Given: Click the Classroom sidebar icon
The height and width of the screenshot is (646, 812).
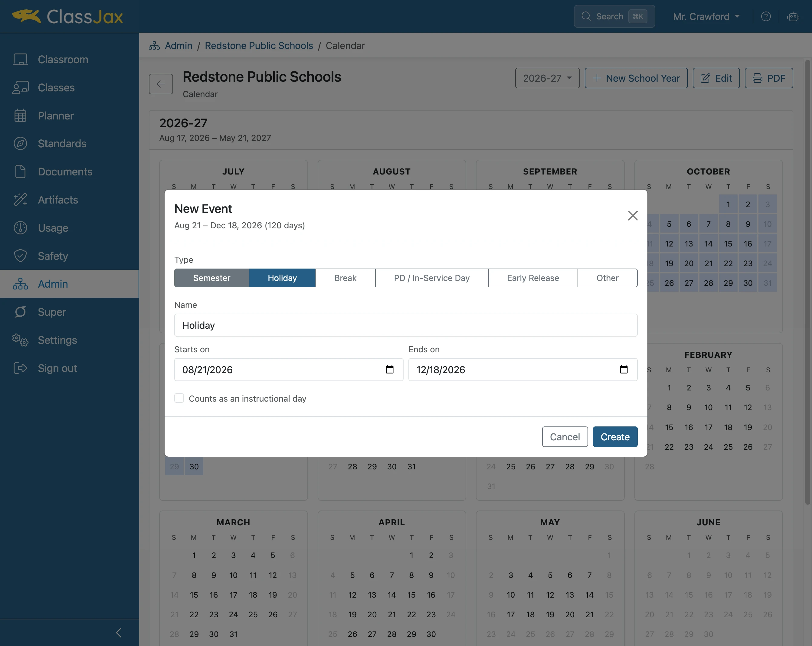Looking at the screenshot, I should pyautogui.click(x=20, y=60).
